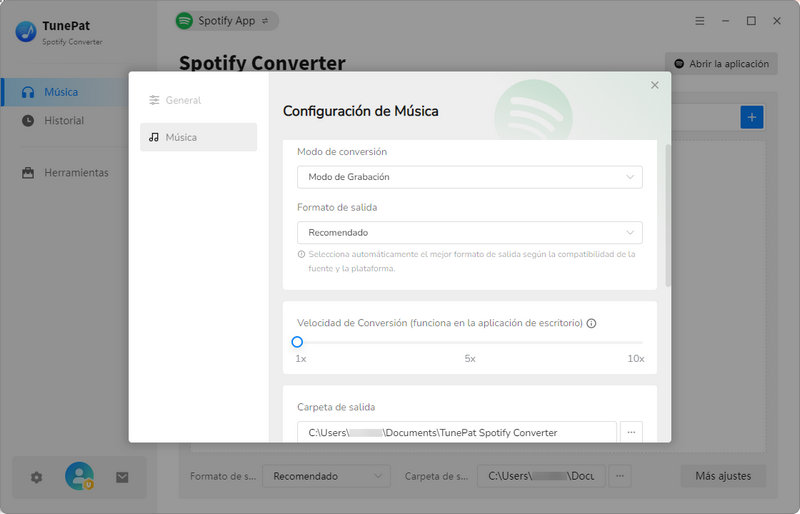Click the bottom bar output path field
Viewport: 800px width, 514px height.
pyautogui.click(x=541, y=476)
